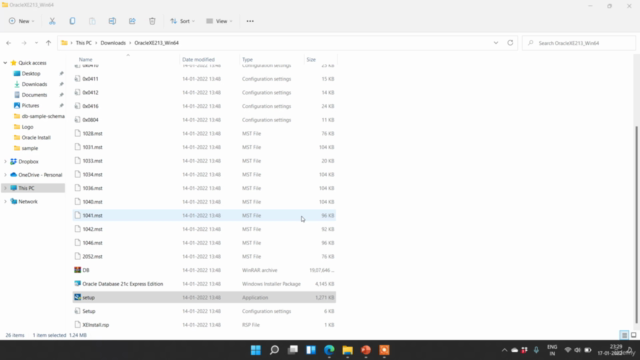The width and height of the screenshot is (640, 360).
Task: Click the file list vertical scrollbar
Action: [x=637, y=224]
